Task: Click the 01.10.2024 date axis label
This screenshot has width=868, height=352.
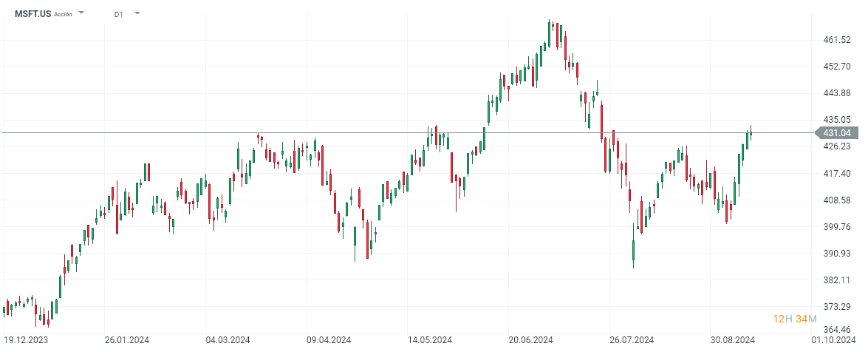Action: (x=834, y=341)
